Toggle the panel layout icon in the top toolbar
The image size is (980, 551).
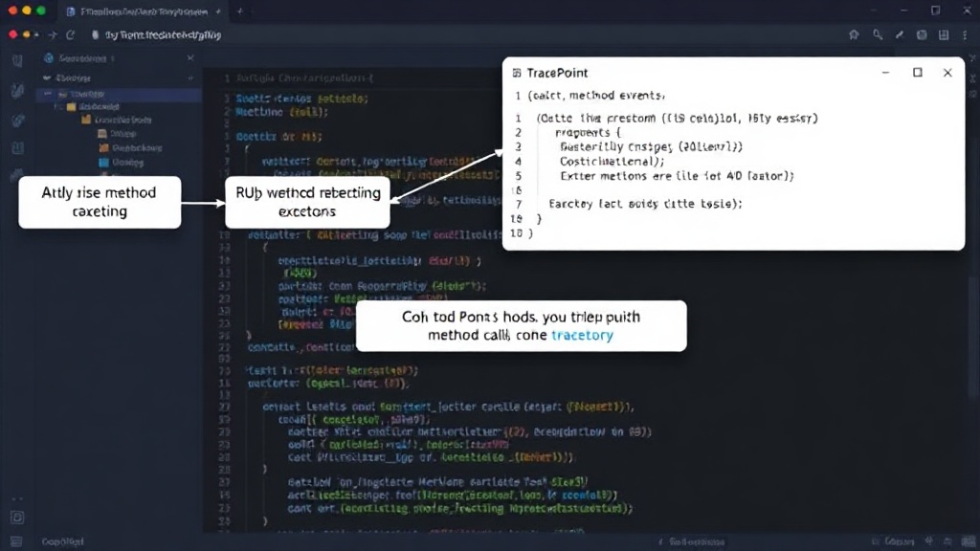pos(944,35)
